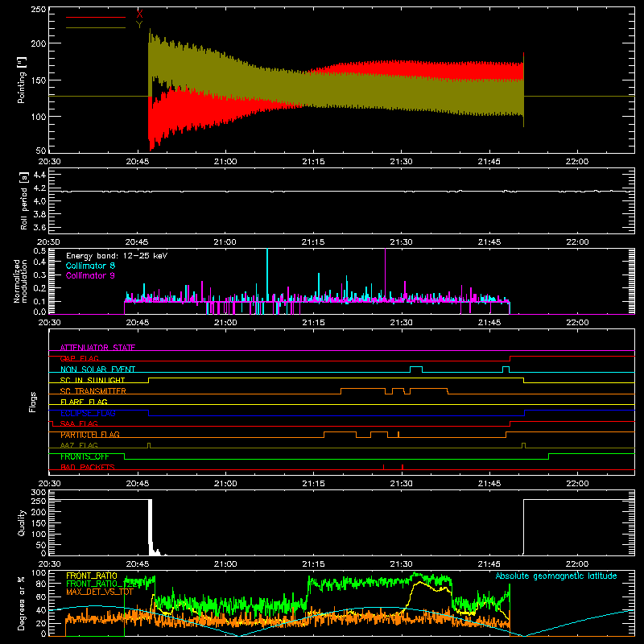This screenshot has height=644, width=644.
Task: Click the Pointing axis title
Action: [22, 80]
